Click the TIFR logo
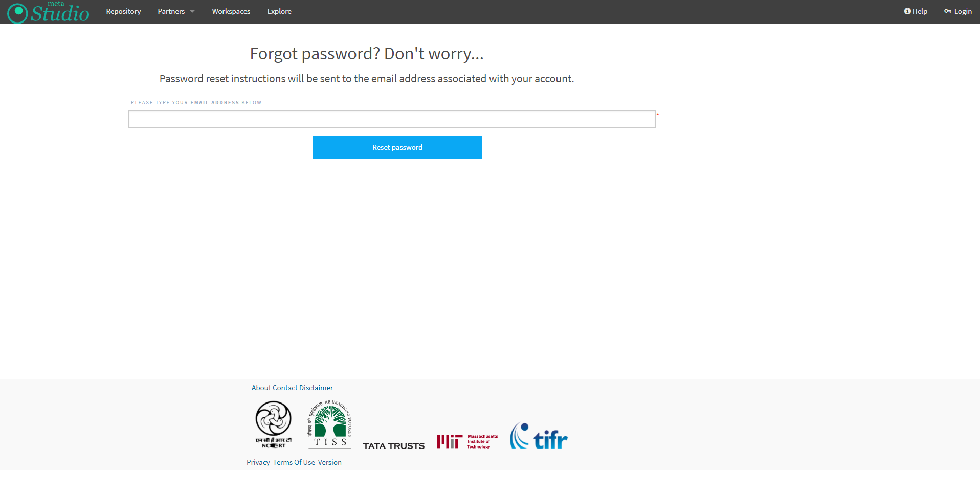 (539, 436)
